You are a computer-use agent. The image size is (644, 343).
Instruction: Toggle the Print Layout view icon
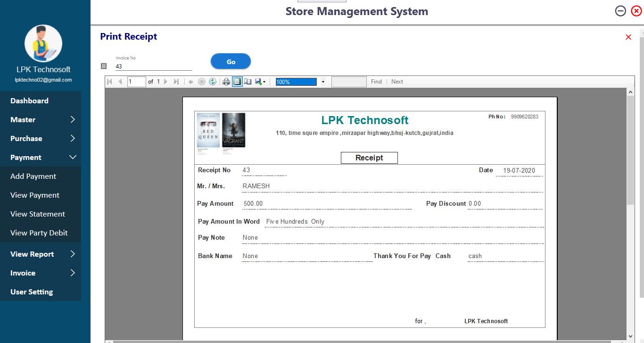(x=237, y=82)
